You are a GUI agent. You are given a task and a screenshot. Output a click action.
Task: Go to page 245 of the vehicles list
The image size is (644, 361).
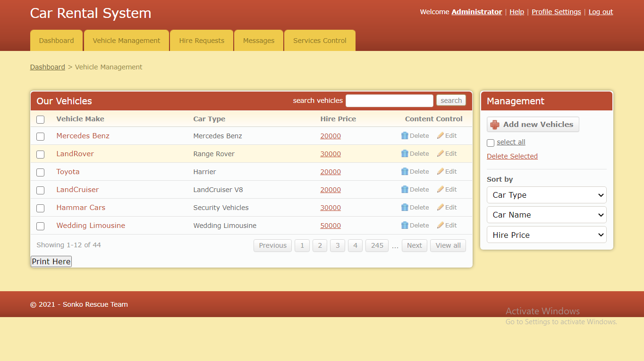(377, 245)
